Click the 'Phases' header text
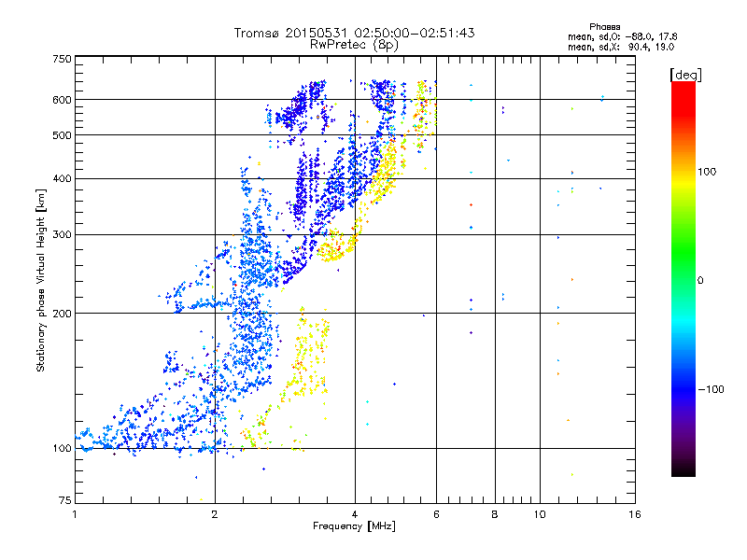This screenshot has width=747, height=560. [x=604, y=27]
